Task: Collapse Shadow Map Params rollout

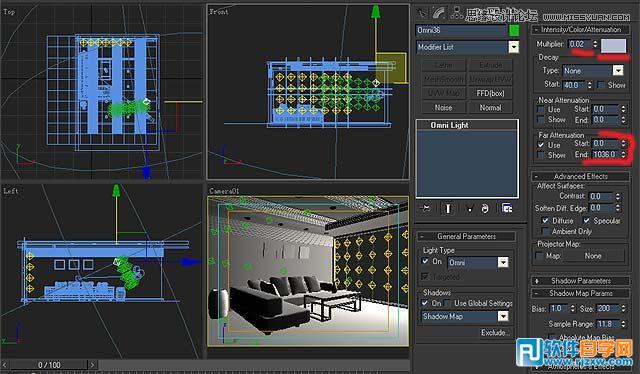Action: click(x=580, y=293)
